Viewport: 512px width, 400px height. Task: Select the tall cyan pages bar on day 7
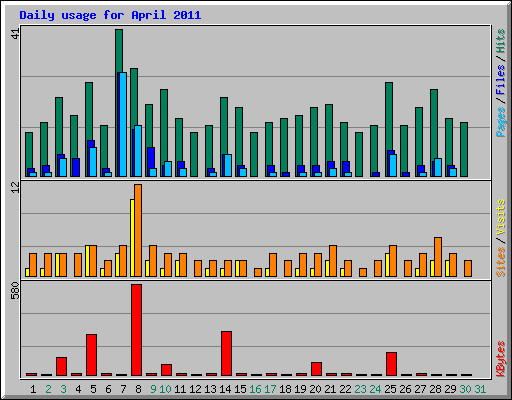123,124
